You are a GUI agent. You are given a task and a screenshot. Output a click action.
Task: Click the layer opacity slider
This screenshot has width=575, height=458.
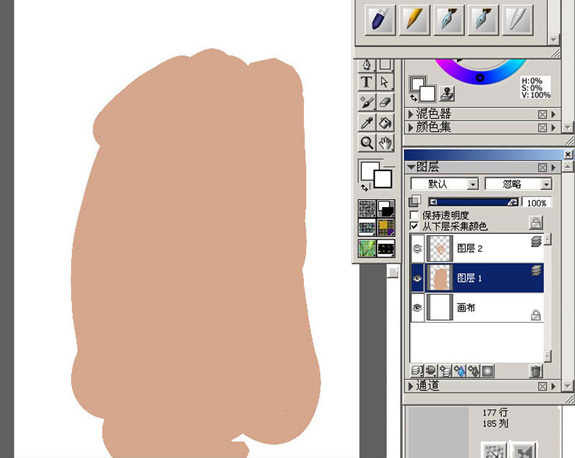(x=473, y=202)
